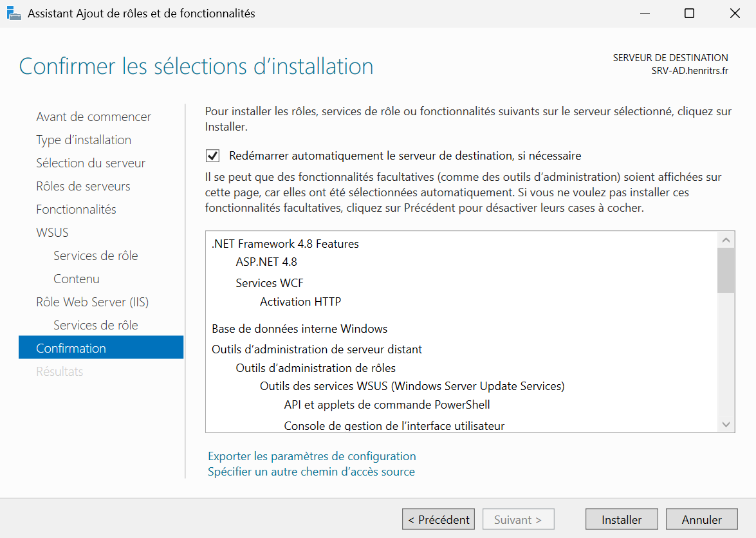Go to the Contenu step

(x=76, y=279)
